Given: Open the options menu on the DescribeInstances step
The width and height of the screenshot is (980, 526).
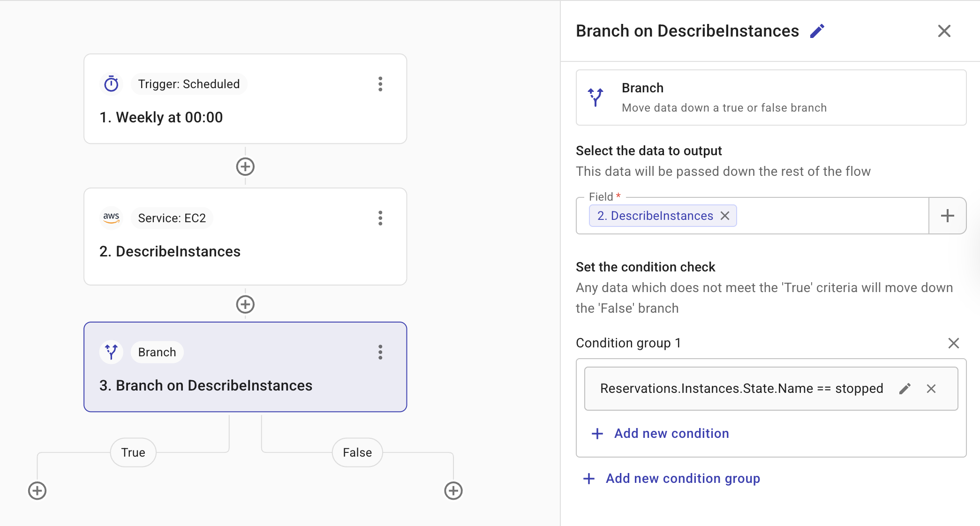Looking at the screenshot, I should (x=380, y=218).
